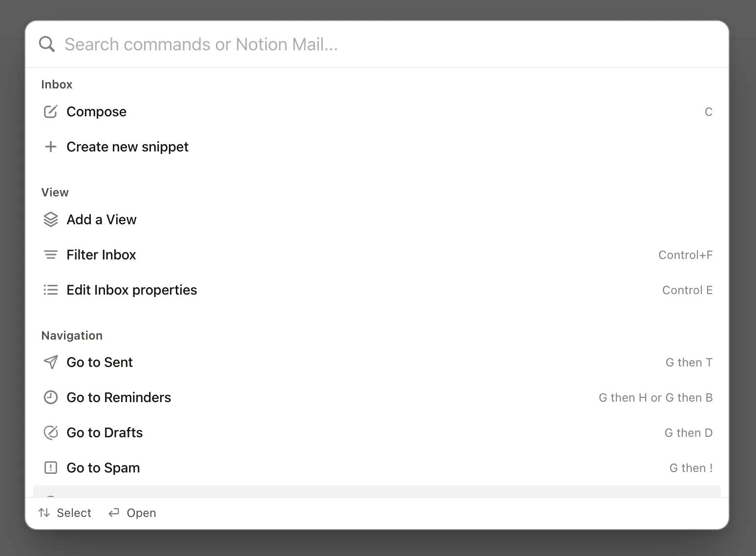This screenshot has width=756, height=556.
Task: Click the Go to Sent paper plane icon
Action: pyautogui.click(x=51, y=362)
